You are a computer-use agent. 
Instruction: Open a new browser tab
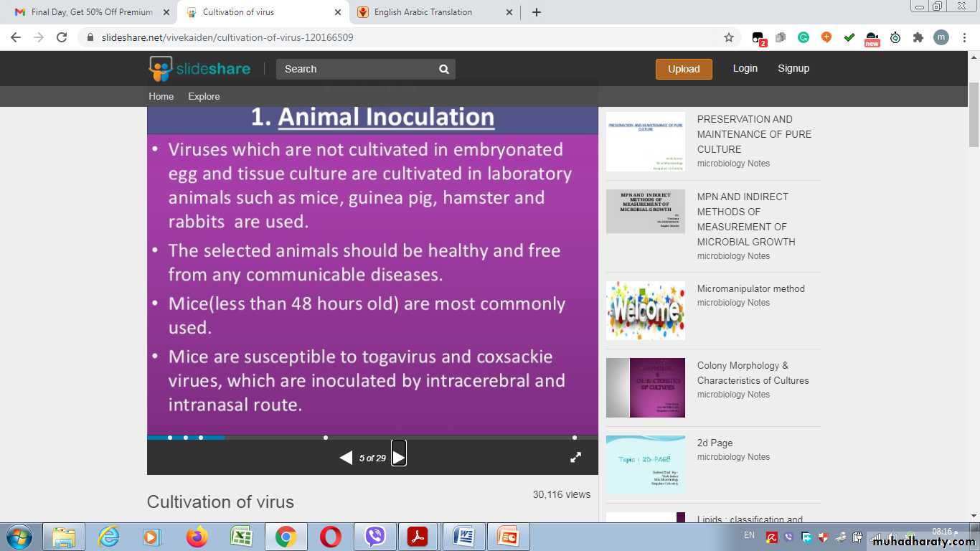tap(537, 12)
